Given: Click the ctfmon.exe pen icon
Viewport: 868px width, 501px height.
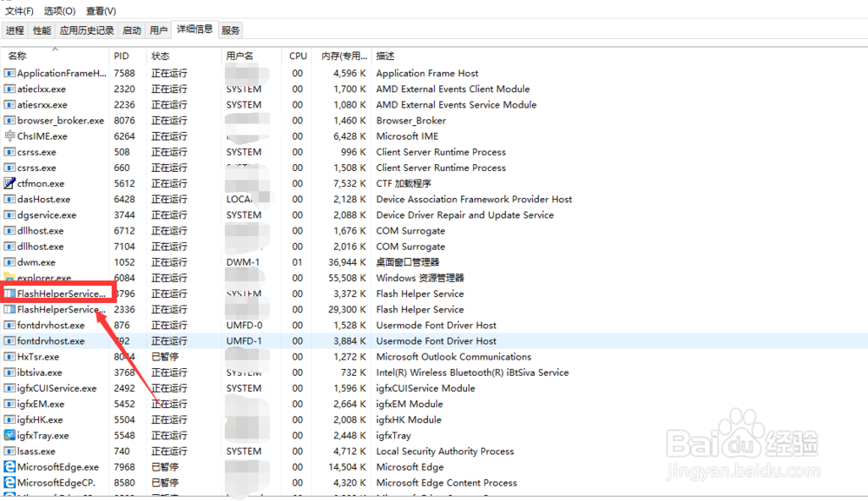Looking at the screenshot, I should [10, 183].
